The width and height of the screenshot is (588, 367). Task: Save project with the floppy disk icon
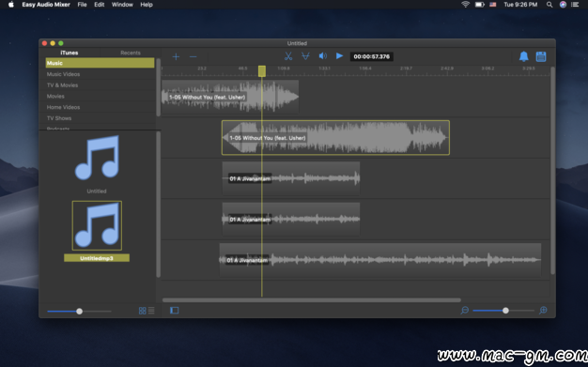pyautogui.click(x=541, y=56)
